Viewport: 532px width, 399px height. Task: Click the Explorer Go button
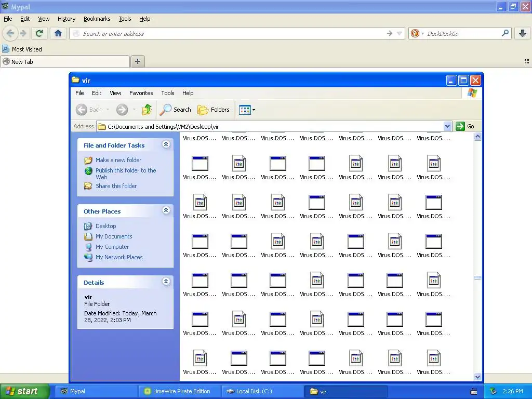[465, 126]
